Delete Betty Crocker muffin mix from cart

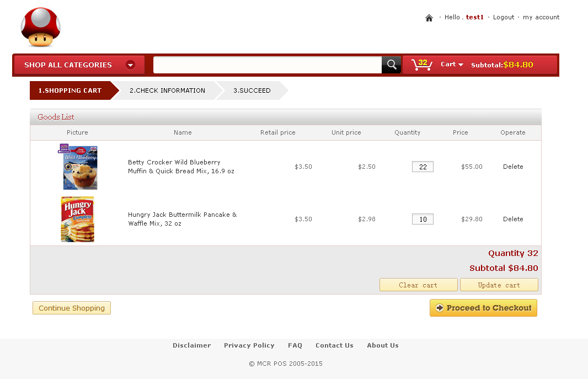tap(513, 167)
